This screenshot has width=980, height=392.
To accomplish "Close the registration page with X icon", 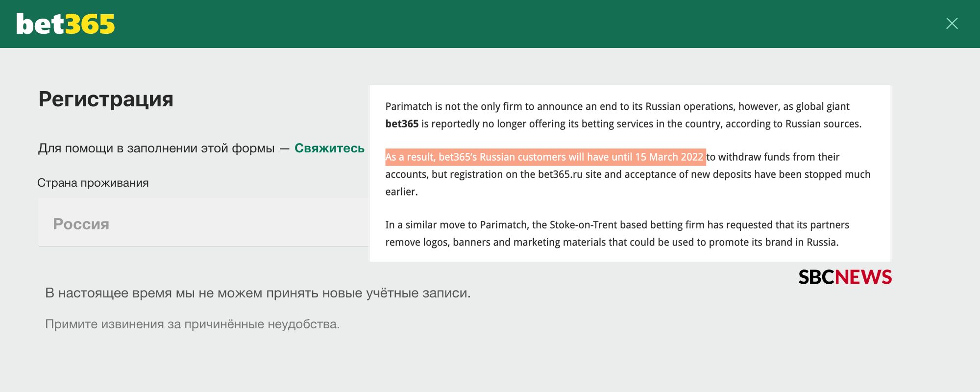I will [x=952, y=24].
